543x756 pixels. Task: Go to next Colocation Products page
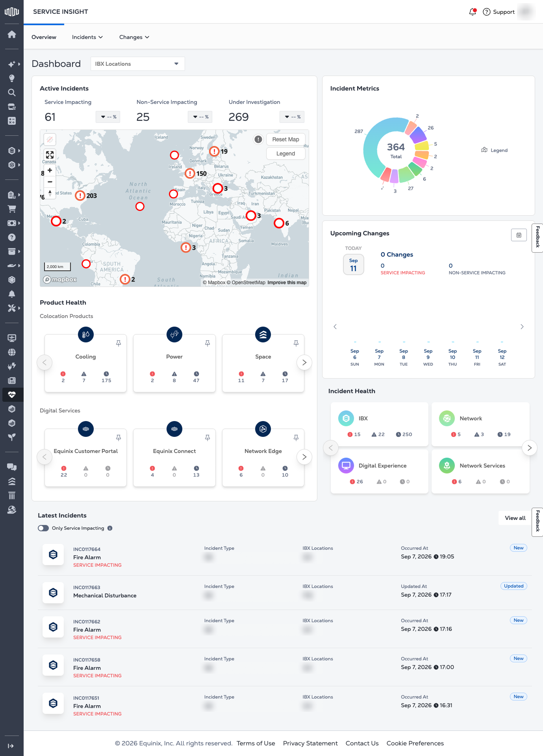pyautogui.click(x=304, y=362)
